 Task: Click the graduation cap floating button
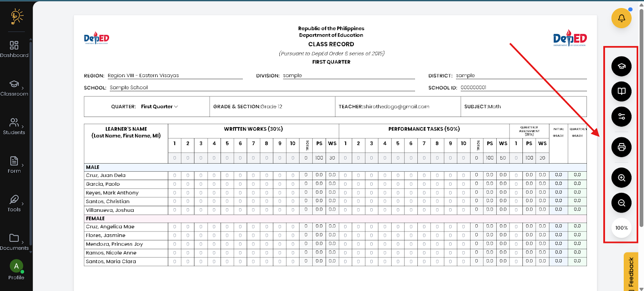click(621, 66)
